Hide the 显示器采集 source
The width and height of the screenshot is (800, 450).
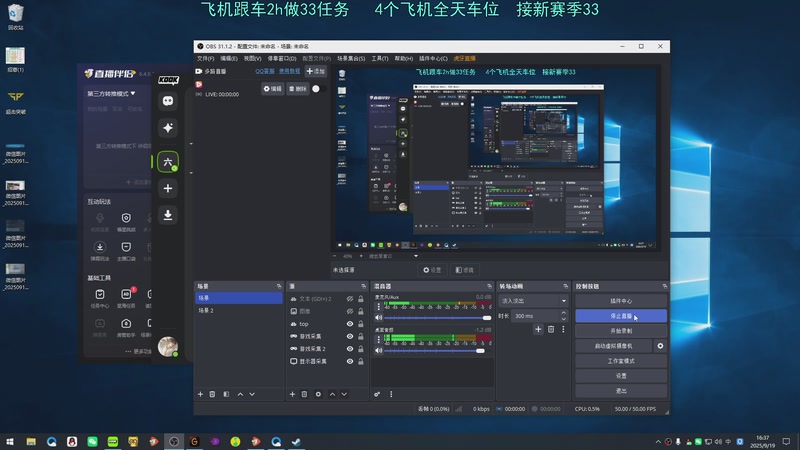coord(350,361)
